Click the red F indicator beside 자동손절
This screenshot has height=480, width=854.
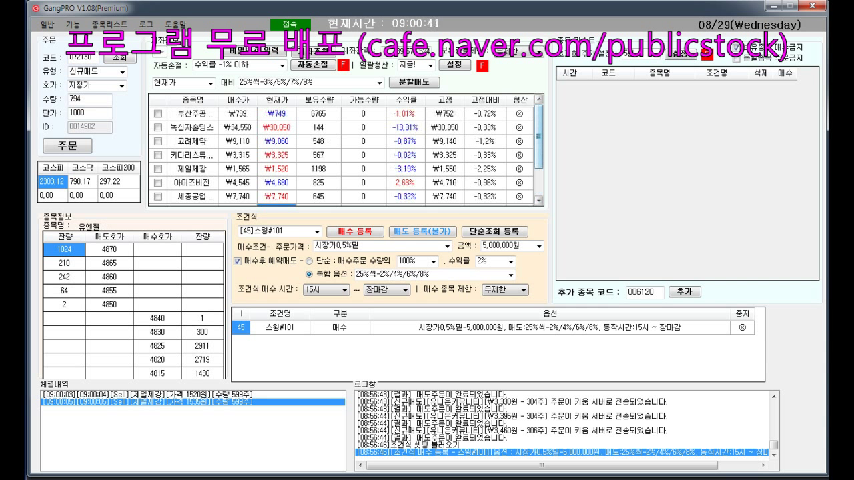[343, 65]
